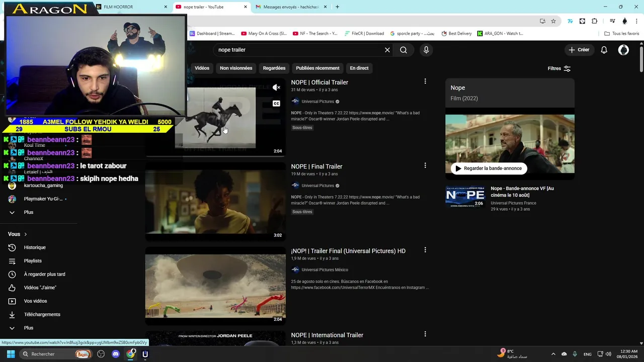Unmute the hover video preview
This screenshot has width=644, height=362.
(276, 87)
